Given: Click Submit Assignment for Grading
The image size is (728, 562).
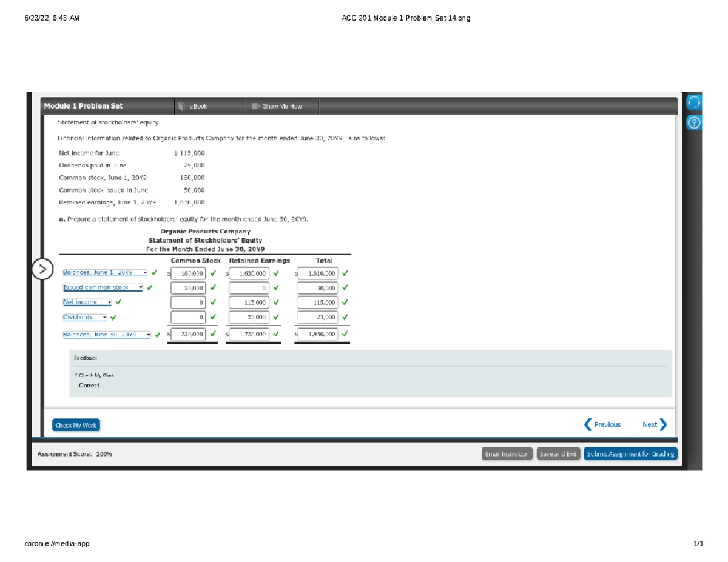Looking at the screenshot, I should click(x=630, y=454).
